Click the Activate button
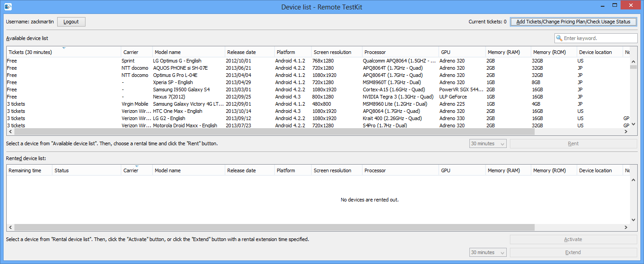The width and height of the screenshot is (644, 264). coord(573,239)
